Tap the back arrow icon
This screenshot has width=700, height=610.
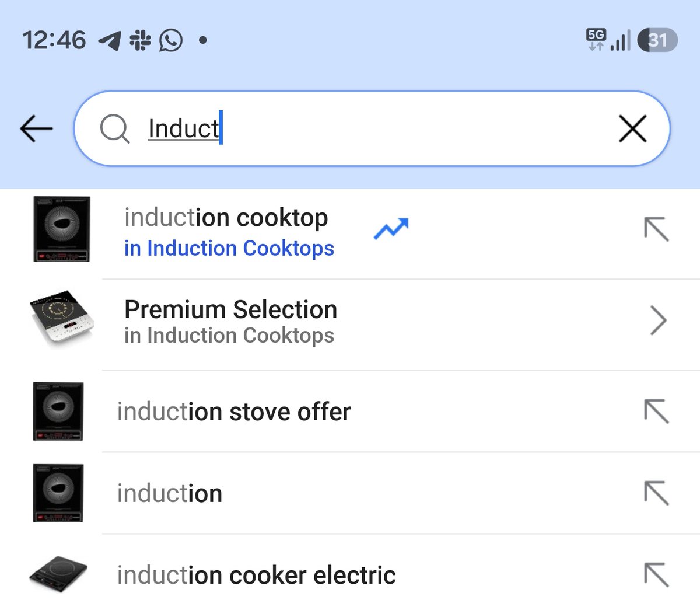pos(36,128)
